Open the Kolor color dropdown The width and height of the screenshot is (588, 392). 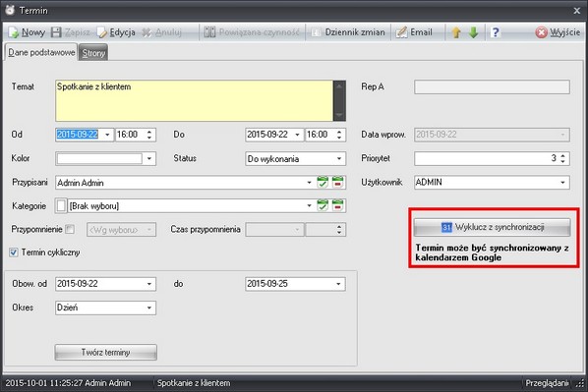coord(149,158)
